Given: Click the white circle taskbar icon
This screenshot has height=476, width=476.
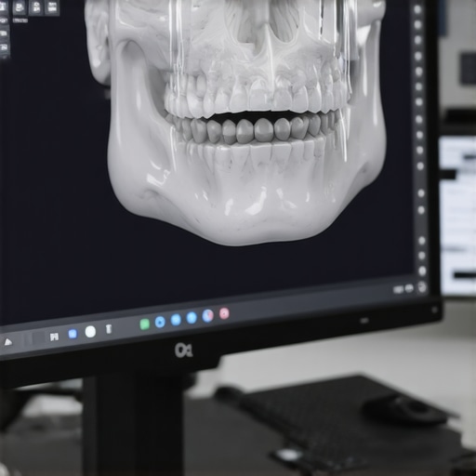Looking at the screenshot, I should (90, 332).
